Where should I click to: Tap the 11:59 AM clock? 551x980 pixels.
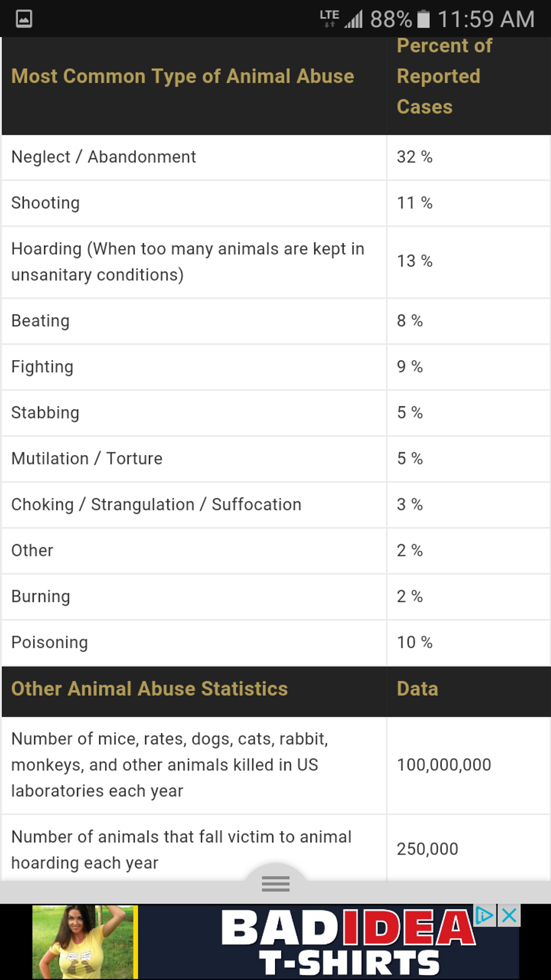click(x=486, y=19)
